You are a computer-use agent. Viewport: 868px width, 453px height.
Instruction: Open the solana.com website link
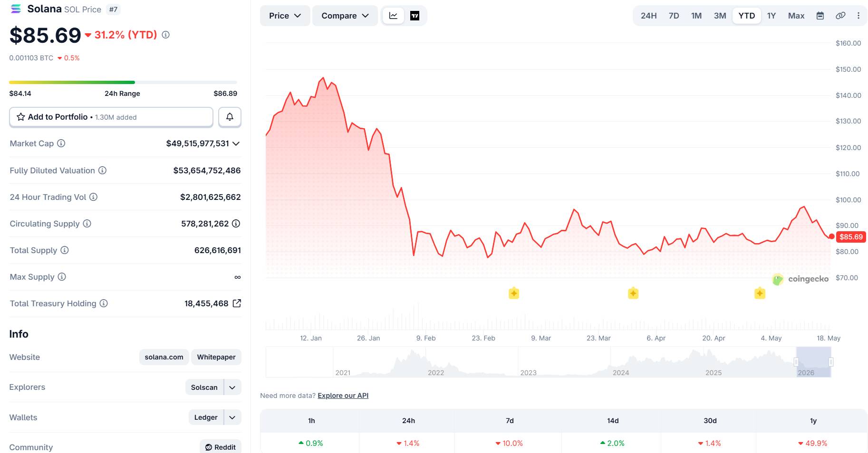coord(164,357)
